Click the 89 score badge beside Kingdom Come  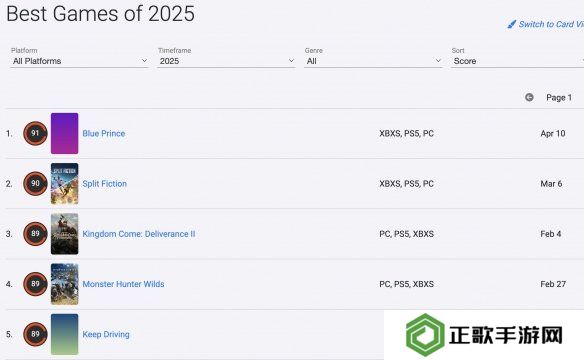(x=35, y=234)
